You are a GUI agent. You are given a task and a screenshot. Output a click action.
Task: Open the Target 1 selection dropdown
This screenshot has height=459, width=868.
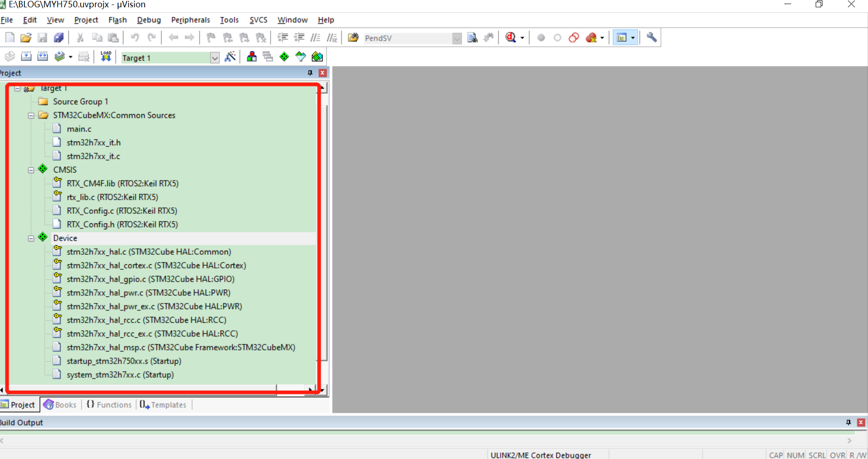pos(214,57)
